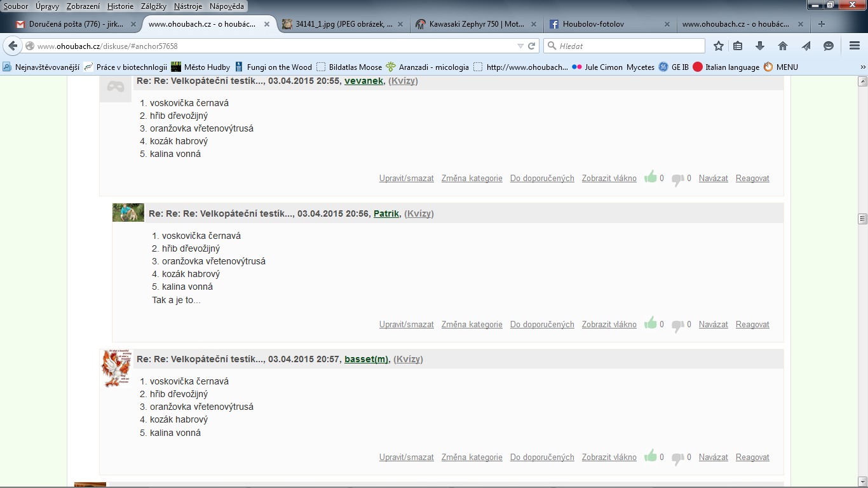This screenshot has width=868, height=488.
Task: Expand the bookmarks toolbar overflow chevron
Action: pos(863,67)
